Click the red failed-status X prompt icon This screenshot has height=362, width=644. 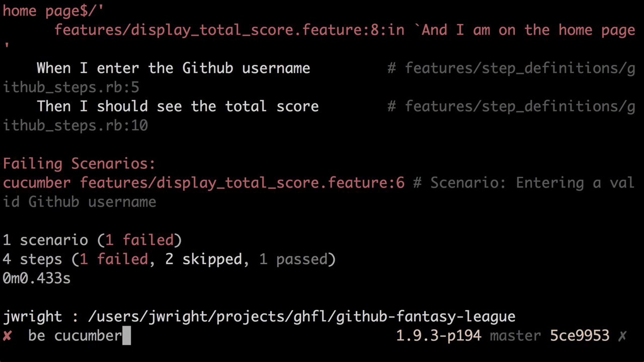pos(7,336)
